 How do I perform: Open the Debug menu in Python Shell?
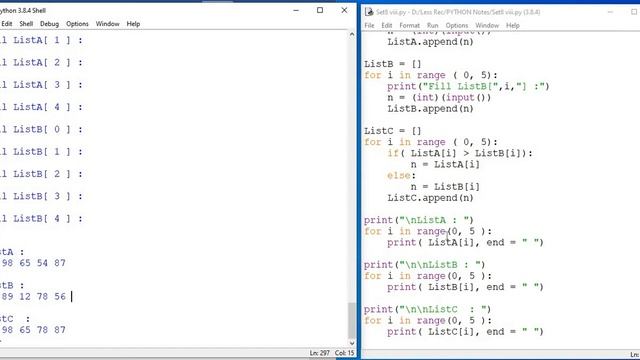click(49, 24)
